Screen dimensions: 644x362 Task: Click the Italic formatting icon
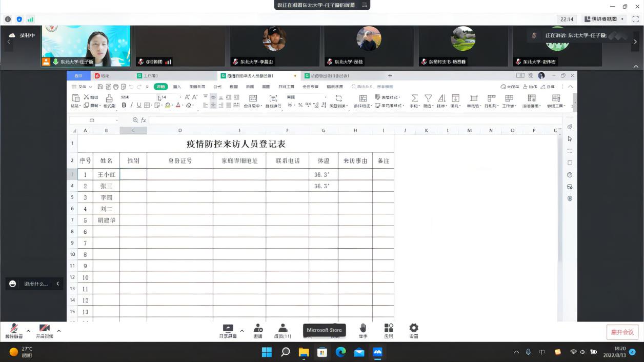tap(131, 105)
